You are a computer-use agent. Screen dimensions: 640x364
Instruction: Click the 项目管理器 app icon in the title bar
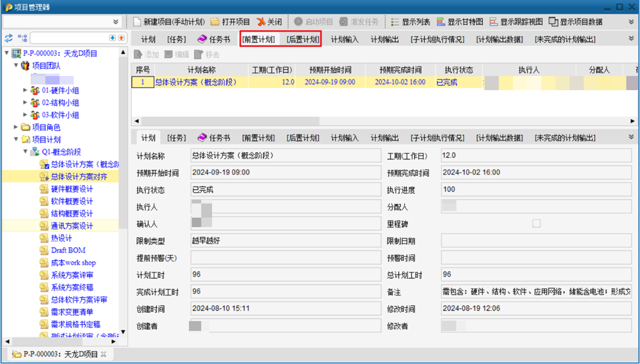point(8,7)
